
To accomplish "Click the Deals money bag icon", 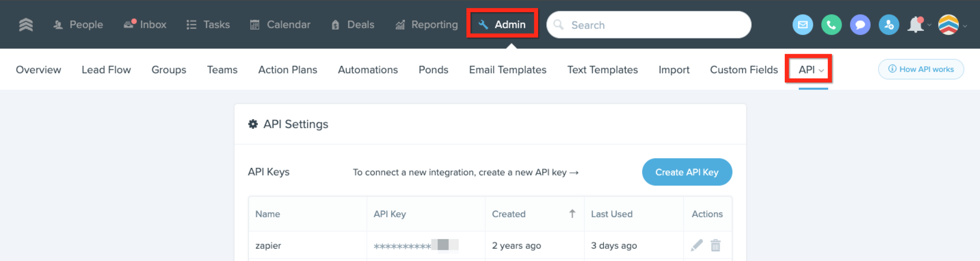I will pos(335,25).
